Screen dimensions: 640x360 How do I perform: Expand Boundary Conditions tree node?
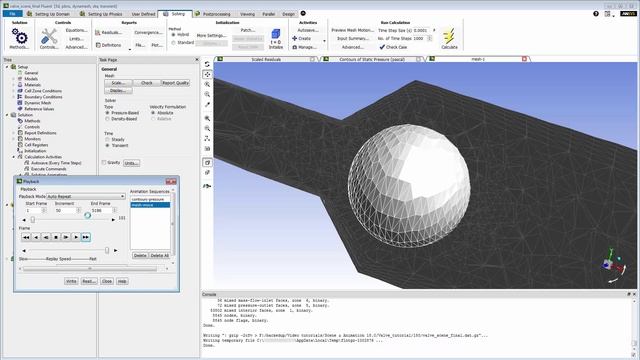pyautogui.click(x=13, y=97)
